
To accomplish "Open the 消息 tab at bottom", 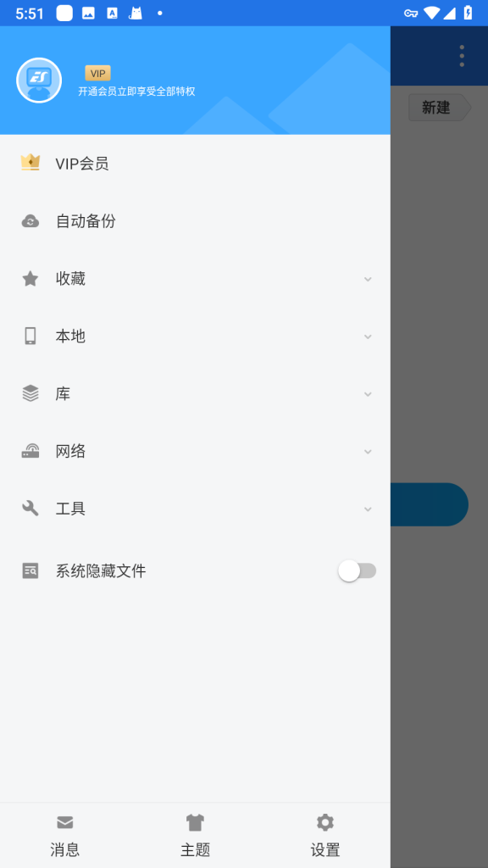I will click(x=64, y=835).
